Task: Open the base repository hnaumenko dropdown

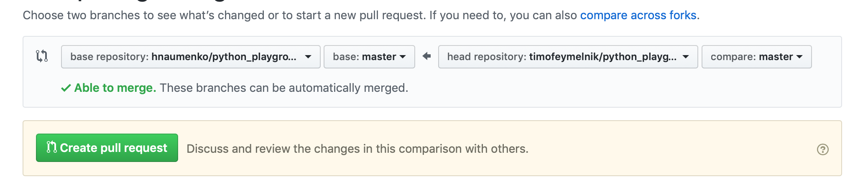Action: [x=183, y=57]
